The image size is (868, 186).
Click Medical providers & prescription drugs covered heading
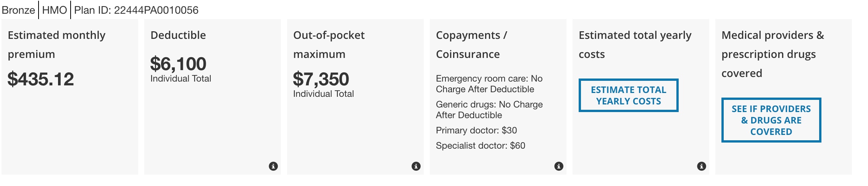click(x=773, y=54)
